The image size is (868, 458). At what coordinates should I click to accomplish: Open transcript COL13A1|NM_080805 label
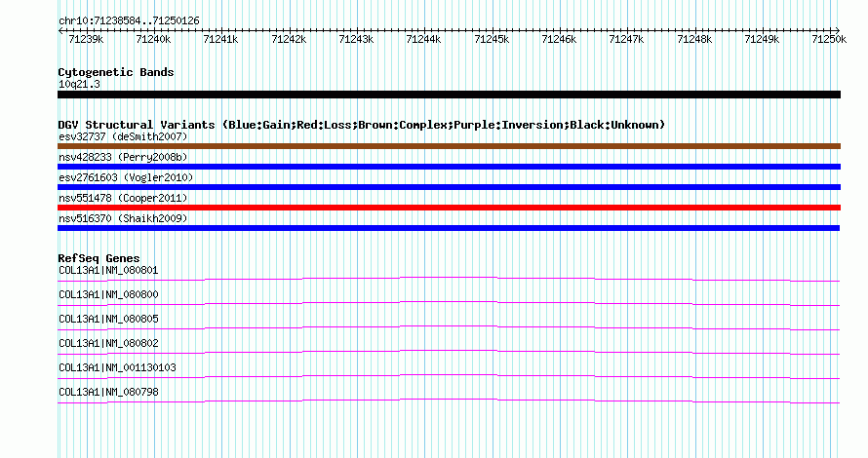pyautogui.click(x=108, y=320)
